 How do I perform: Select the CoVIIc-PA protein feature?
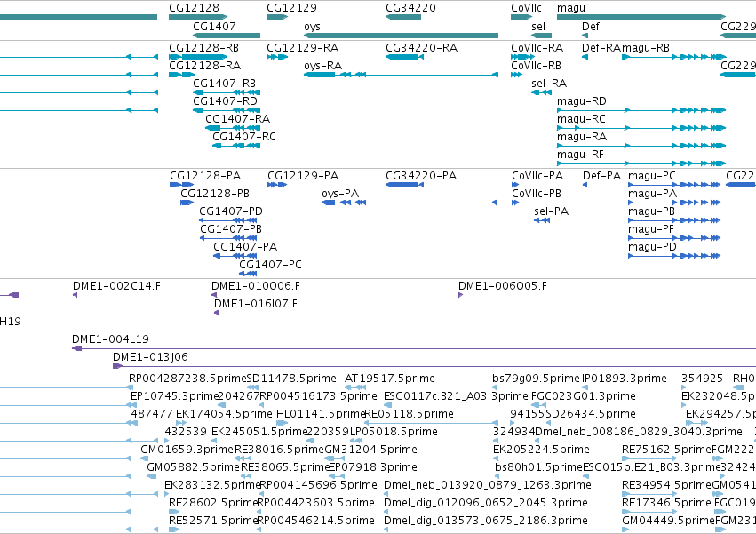[x=515, y=185]
